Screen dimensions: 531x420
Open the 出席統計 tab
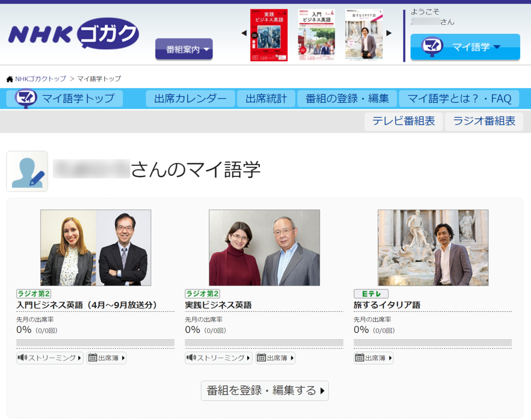pos(266,99)
